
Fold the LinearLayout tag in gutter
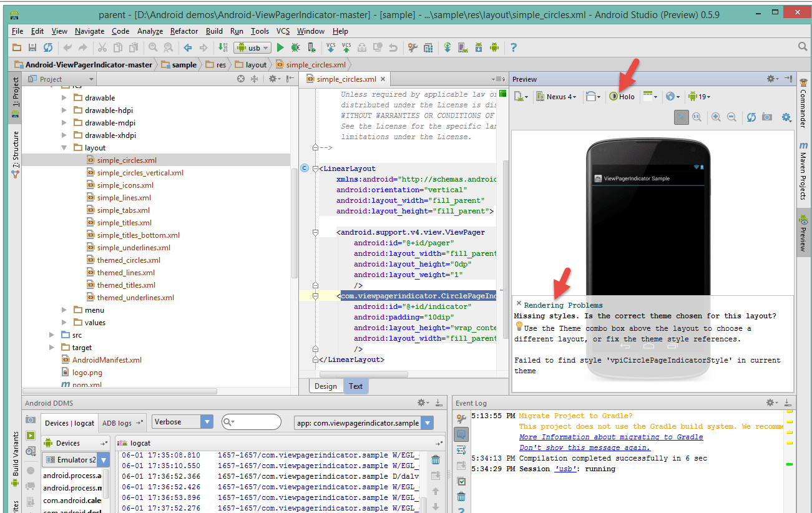click(316, 169)
